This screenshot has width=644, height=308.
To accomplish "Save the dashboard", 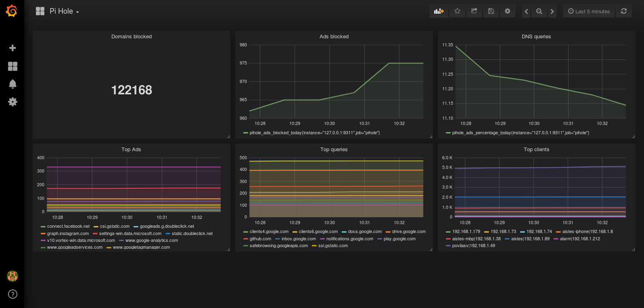I will [x=491, y=11].
